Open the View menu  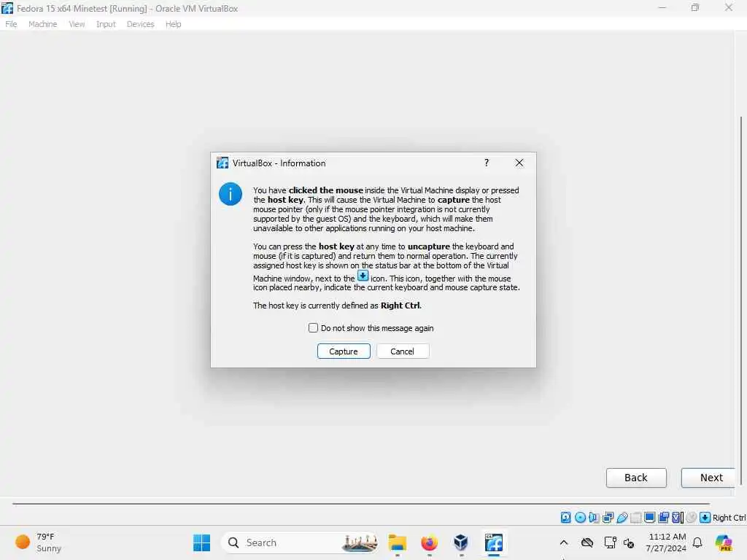77,24
